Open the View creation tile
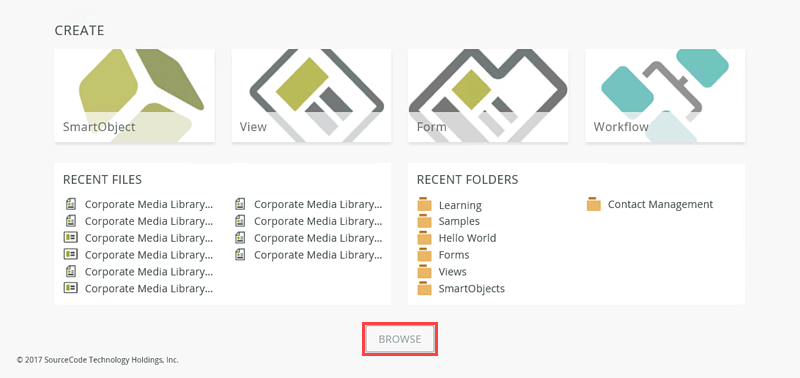 click(311, 95)
